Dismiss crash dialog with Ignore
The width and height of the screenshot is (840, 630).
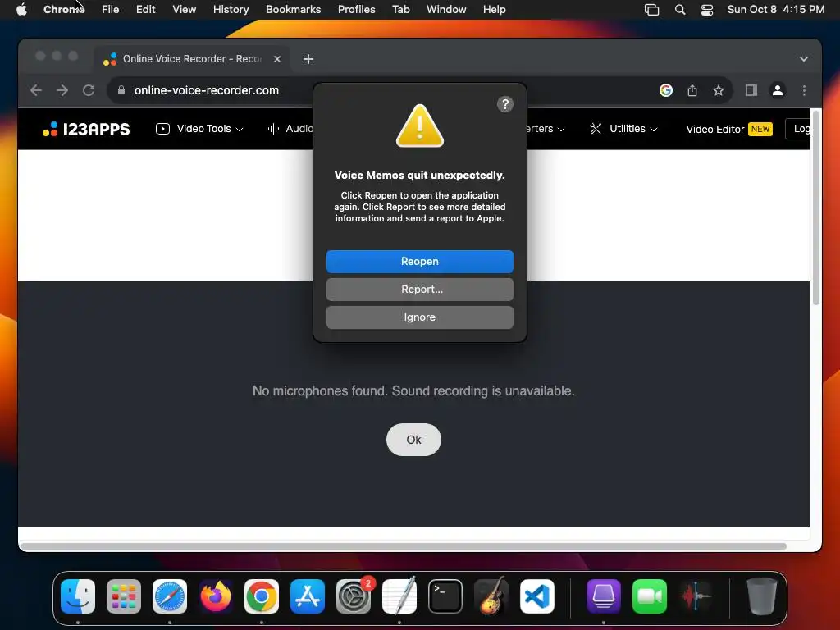coord(419,317)
